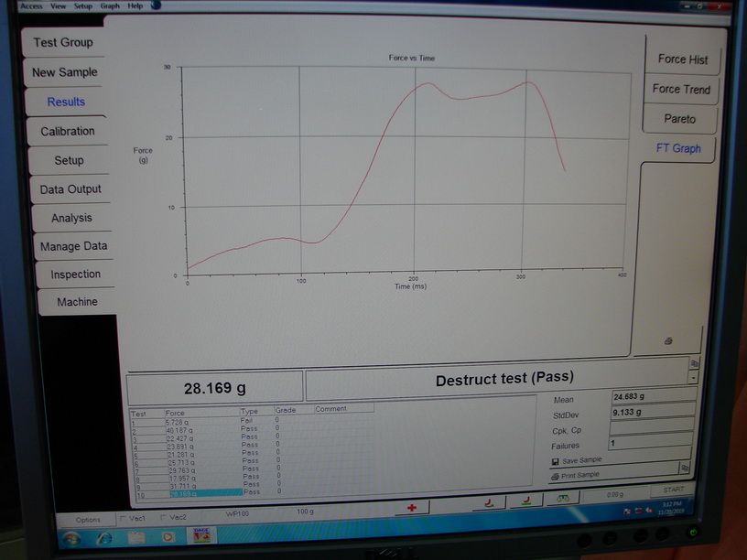Viewport: 747px width, 560px height.
Task: Launch Internet Explorer from the taskbar
Action: 105,537
